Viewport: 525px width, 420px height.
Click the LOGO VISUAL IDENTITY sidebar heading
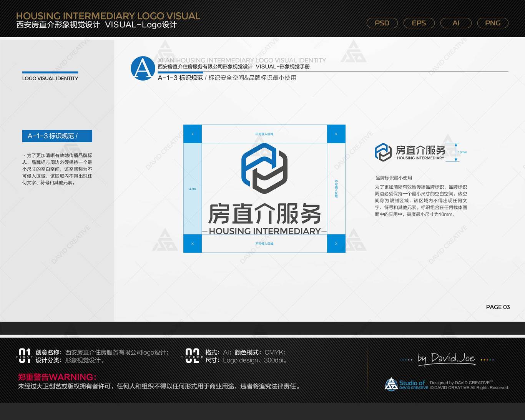[50, 78]
